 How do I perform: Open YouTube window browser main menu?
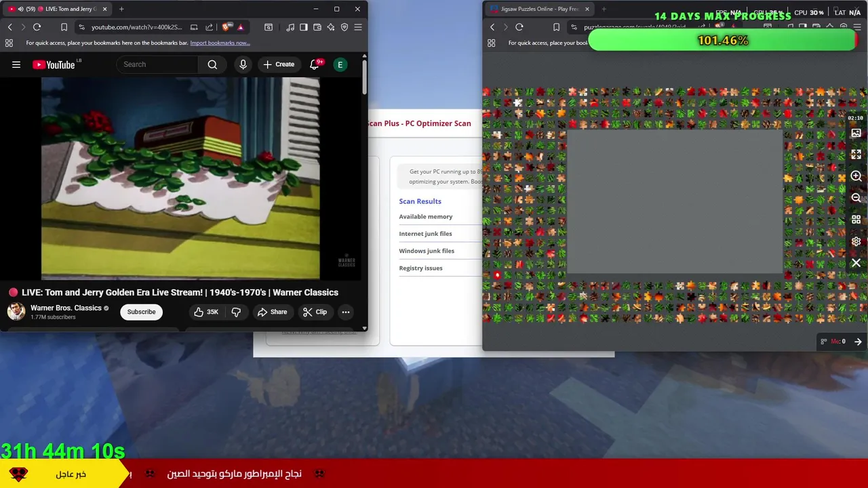click(358, 27)
